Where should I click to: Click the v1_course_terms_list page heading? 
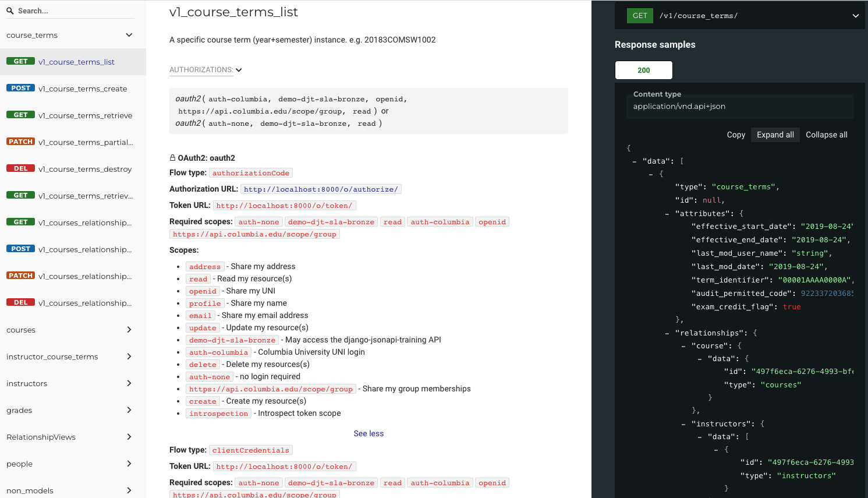(x=233, y=12)
